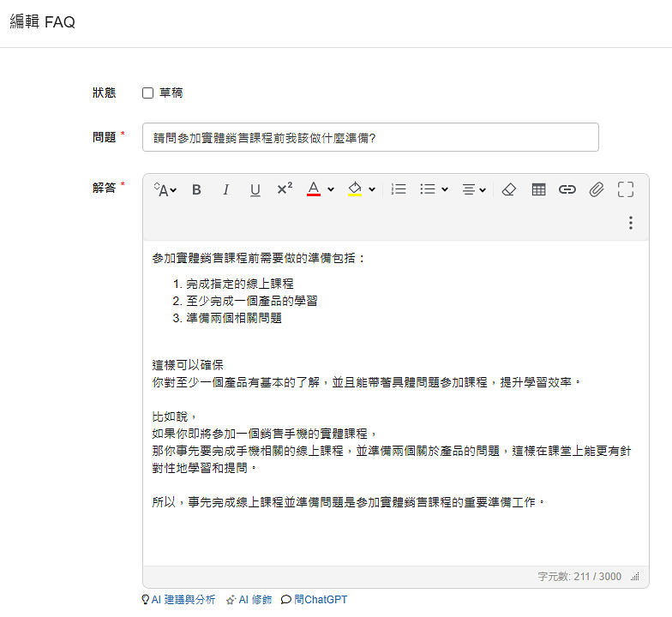Open the highlight color dropdown arrow
This screenshot has height=617, width=672.
372,189
